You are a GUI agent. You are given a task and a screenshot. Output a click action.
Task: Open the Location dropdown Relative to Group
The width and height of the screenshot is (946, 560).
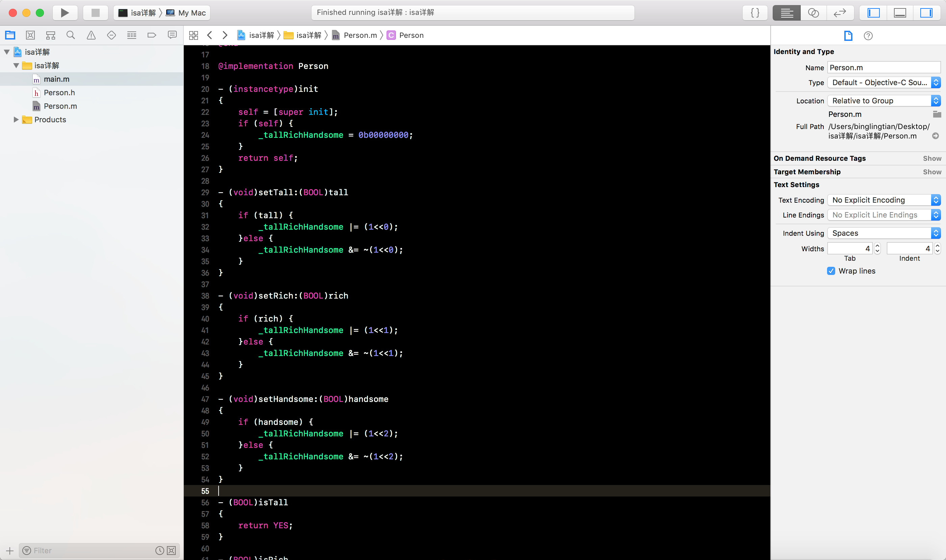tap(884, 101)
